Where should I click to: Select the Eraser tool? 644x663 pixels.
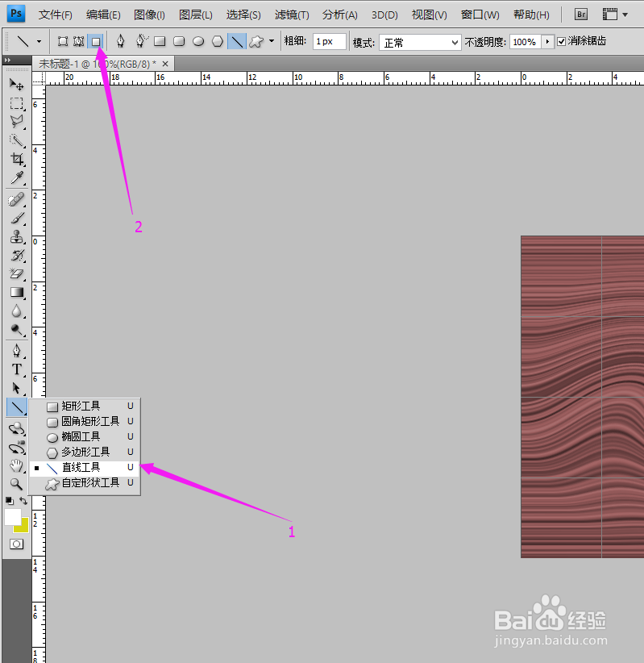pos(16,274)
